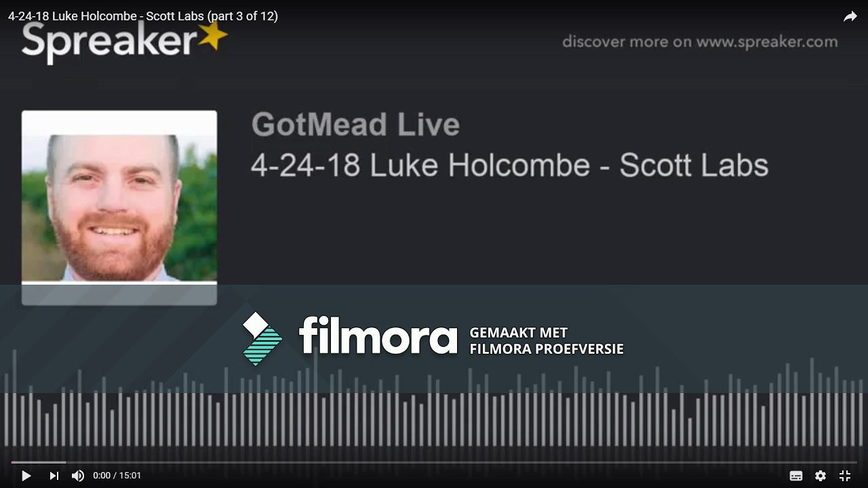Screen dimensions: 868x488
Task: Click the share arrow icon
Action: click(x=850, y=17)
